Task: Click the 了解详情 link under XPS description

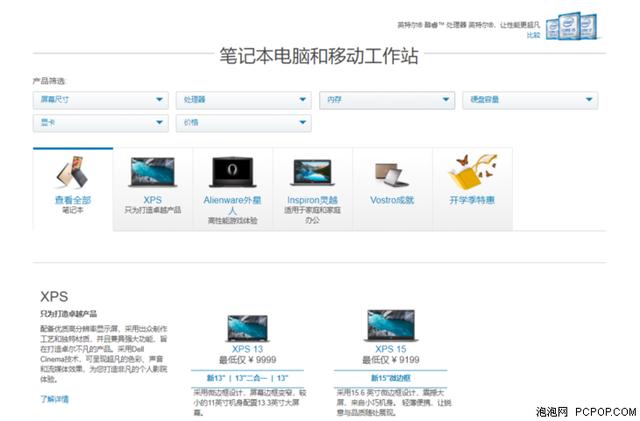Action: 55,399
